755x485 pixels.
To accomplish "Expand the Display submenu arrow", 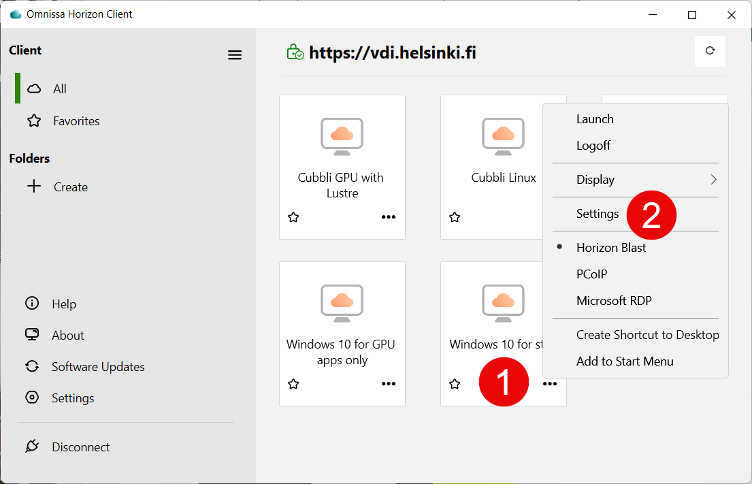I will [713, 180].
